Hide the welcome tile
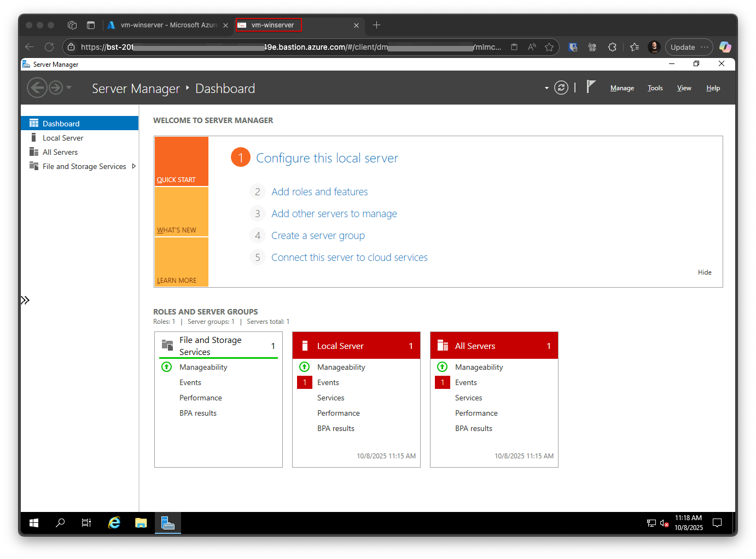The height and width of the screenshot is (559, 756). (x=705, y=272)
